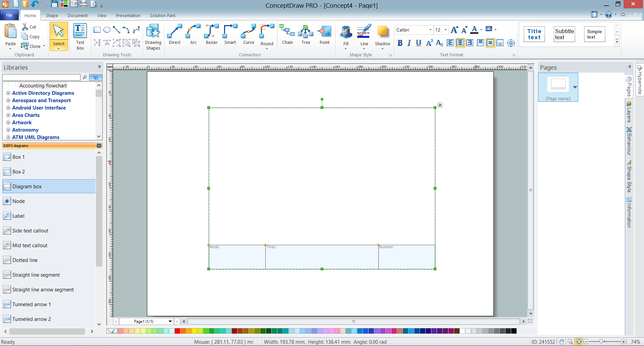Image resolution: width=644 pixels, height=346 pixels.
Task: Click the library search magnifier icon
Action: [x=85, y=77]
